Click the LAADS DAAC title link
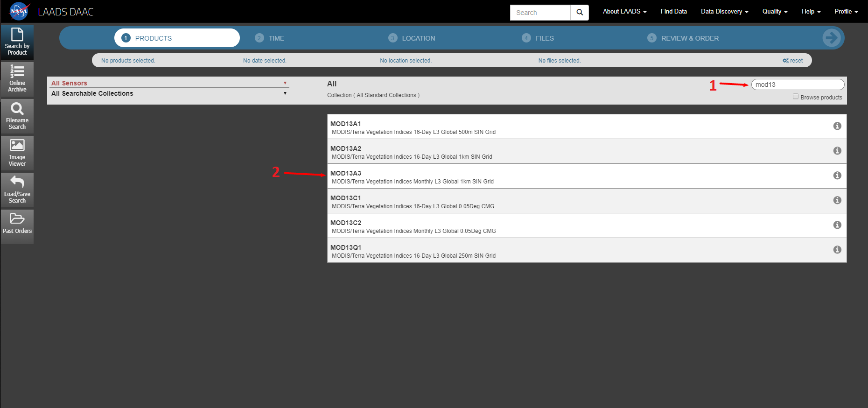 [x=66, y=12]
